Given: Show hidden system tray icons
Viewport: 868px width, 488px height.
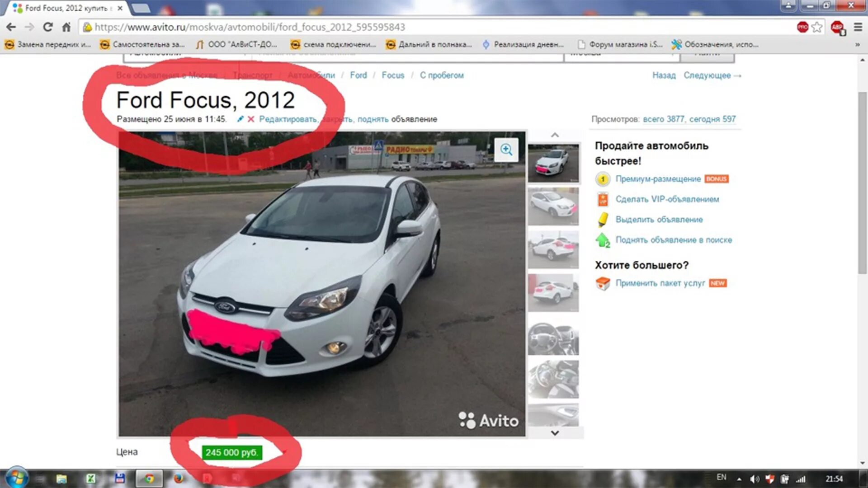Looking at the screenshot, I should pos(739,479).
